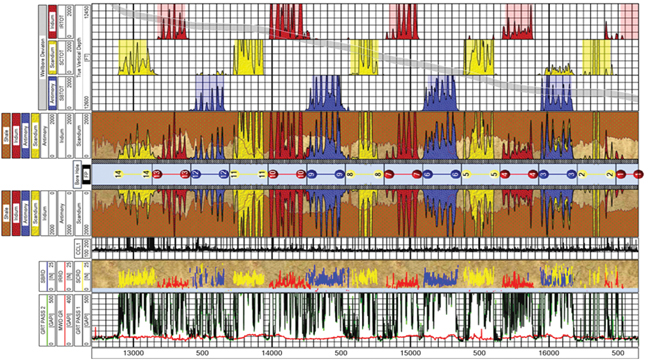Click the Indium swatch in upper formation legend
The width and height of the screenshot is (650, 360).
16,135
